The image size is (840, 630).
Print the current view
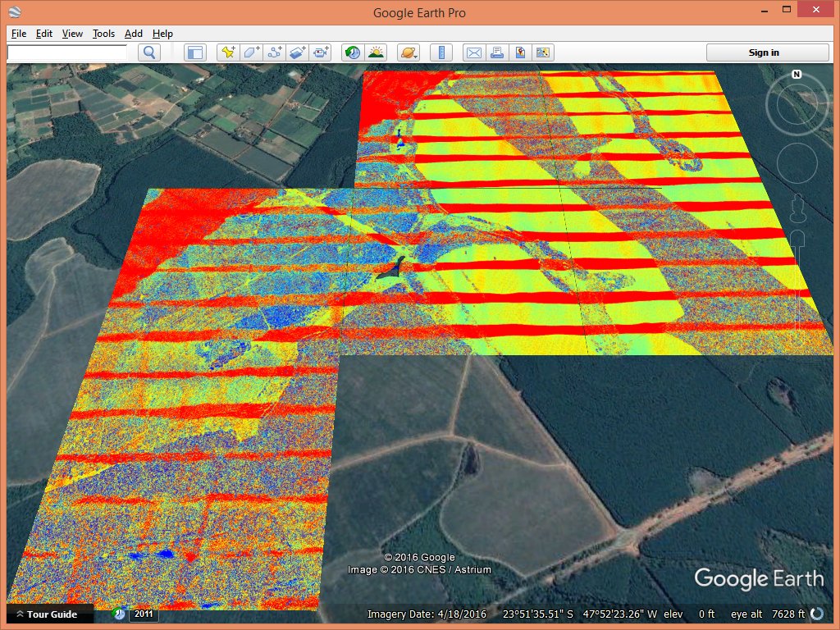pos(496,52)
